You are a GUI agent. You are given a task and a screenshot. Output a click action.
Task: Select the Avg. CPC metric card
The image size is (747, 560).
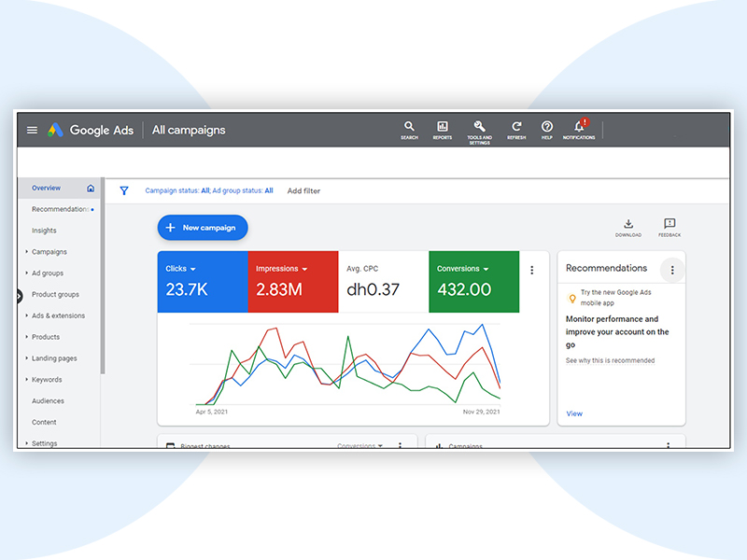tap(383, 282)
